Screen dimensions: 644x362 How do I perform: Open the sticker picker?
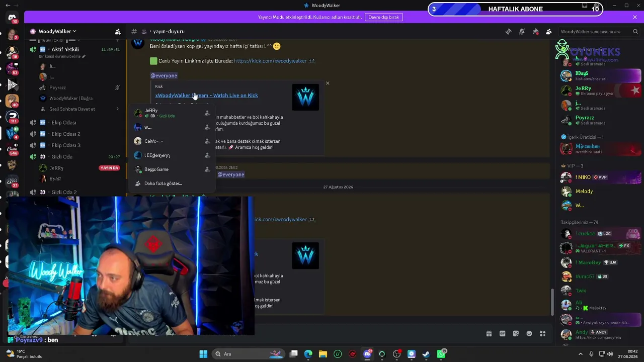coord(516,333)
